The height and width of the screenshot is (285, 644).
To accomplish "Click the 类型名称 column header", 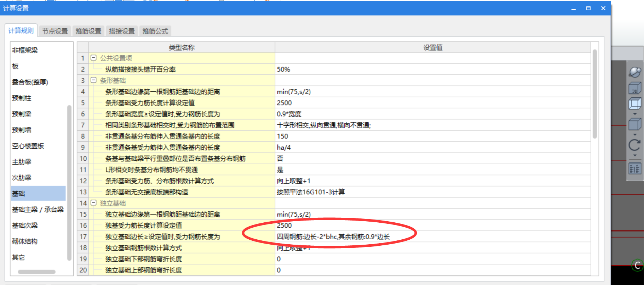I will tap(182, 47).
